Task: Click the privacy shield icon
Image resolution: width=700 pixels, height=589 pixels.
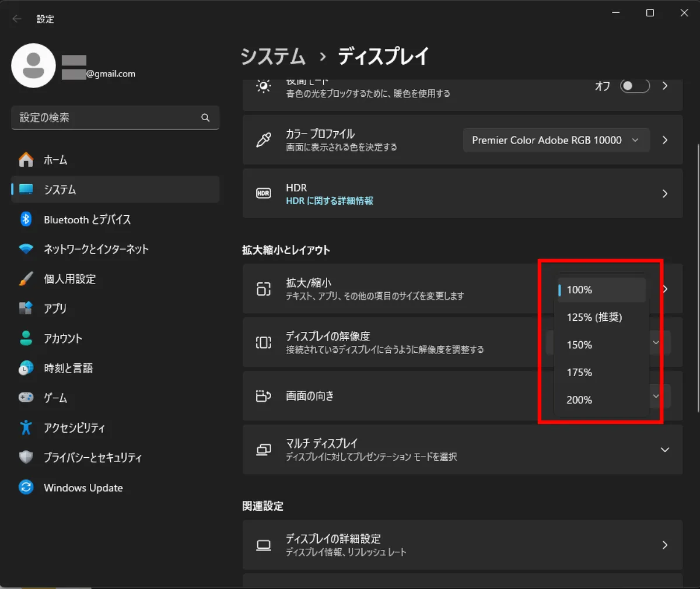Action: click(26, 457)
